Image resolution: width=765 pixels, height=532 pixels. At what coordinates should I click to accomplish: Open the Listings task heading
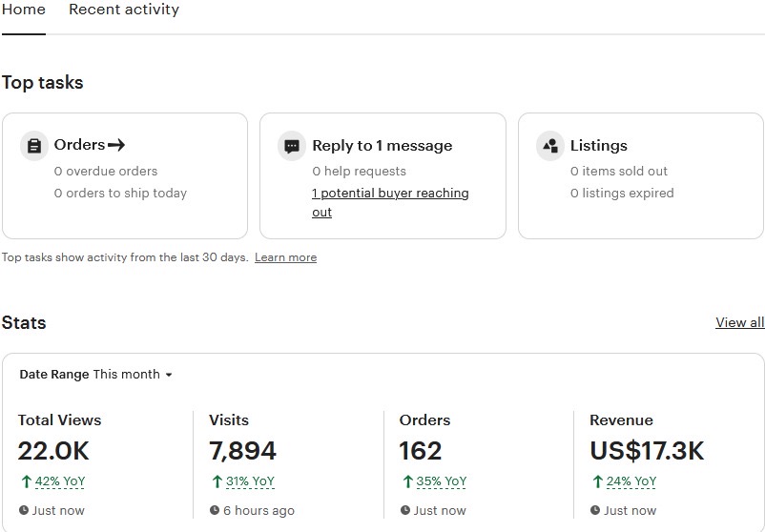pos(599,146)
